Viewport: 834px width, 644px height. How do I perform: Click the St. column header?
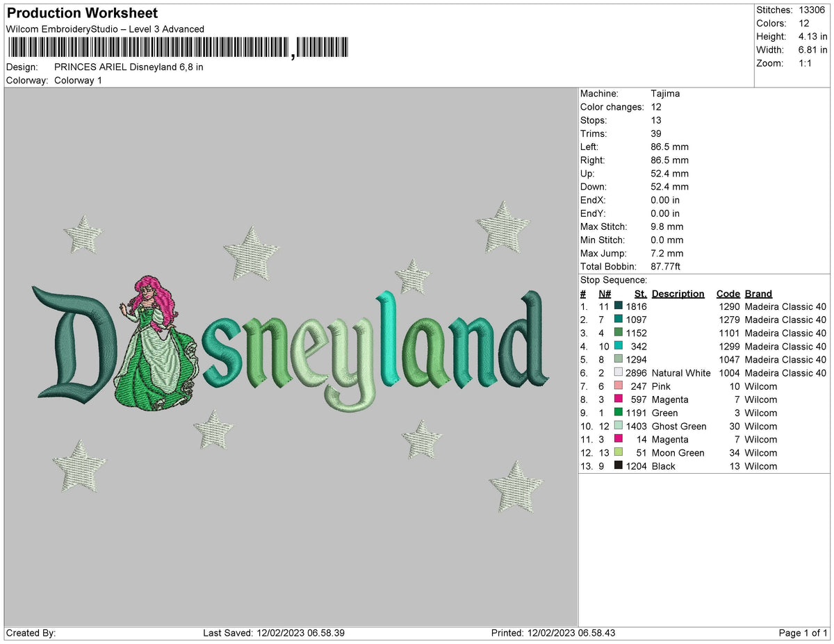point(640,294)
